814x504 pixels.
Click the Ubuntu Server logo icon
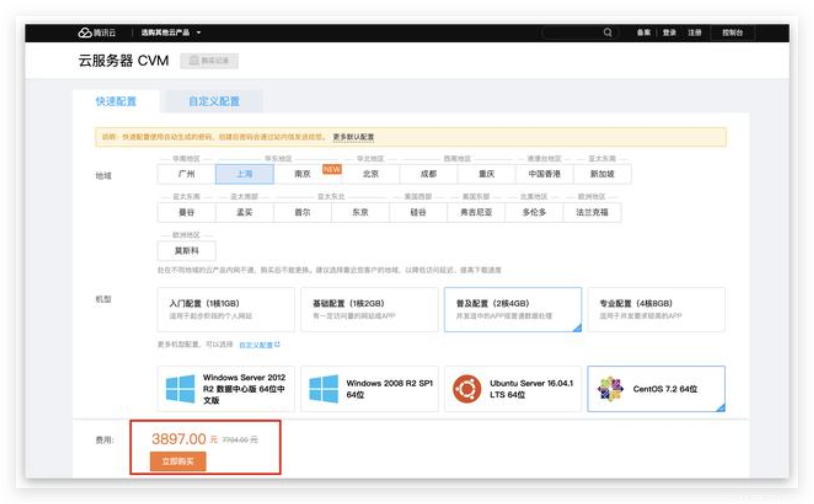tap(467, 388)
